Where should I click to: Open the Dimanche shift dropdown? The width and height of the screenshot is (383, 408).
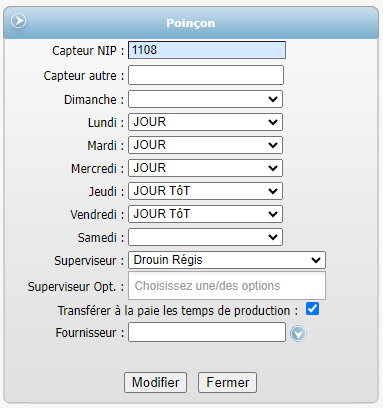(205, 99)
